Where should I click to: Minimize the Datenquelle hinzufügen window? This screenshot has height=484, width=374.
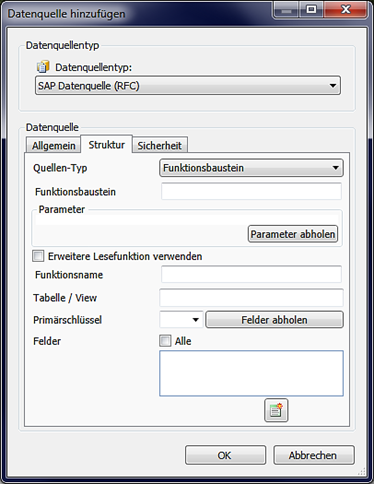coord(286,9)
